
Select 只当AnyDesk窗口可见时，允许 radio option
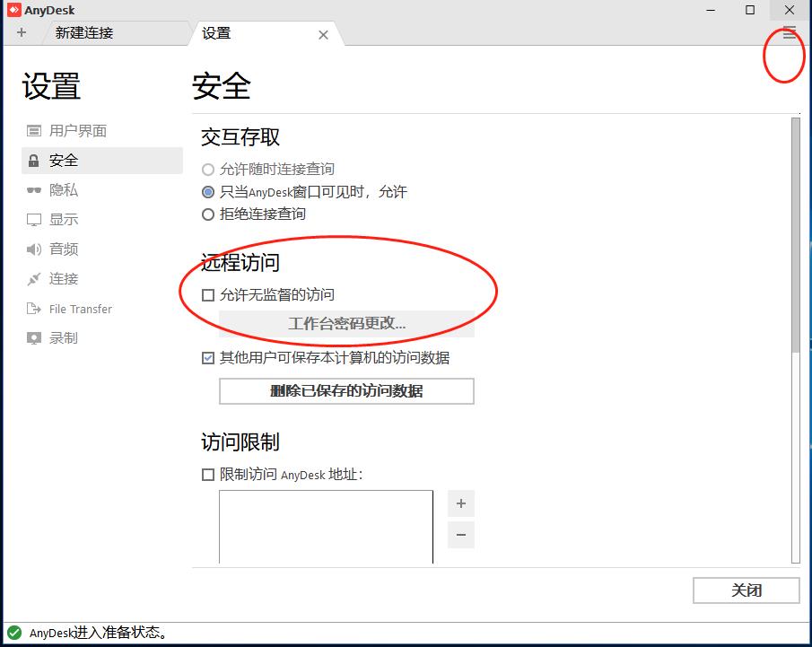coord(304,192)
